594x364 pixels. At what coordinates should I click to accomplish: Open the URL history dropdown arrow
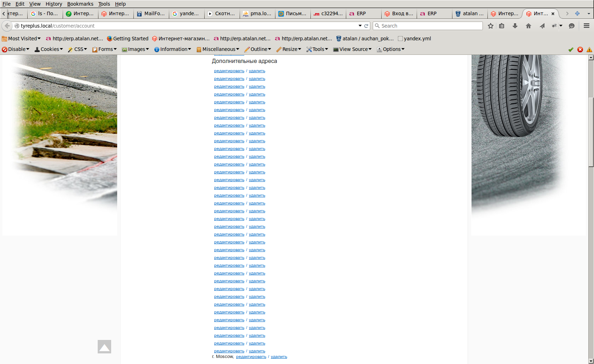click(x=360, y=26)
